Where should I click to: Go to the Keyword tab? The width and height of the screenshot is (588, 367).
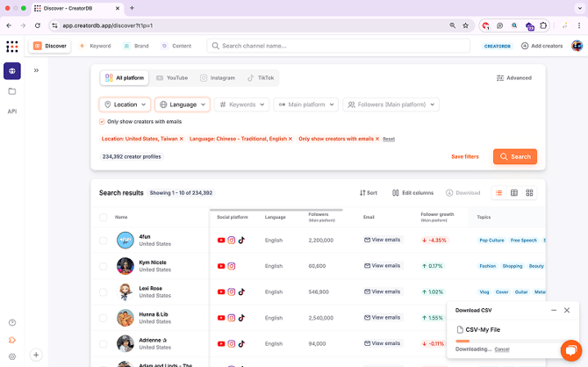pos(95,46)
